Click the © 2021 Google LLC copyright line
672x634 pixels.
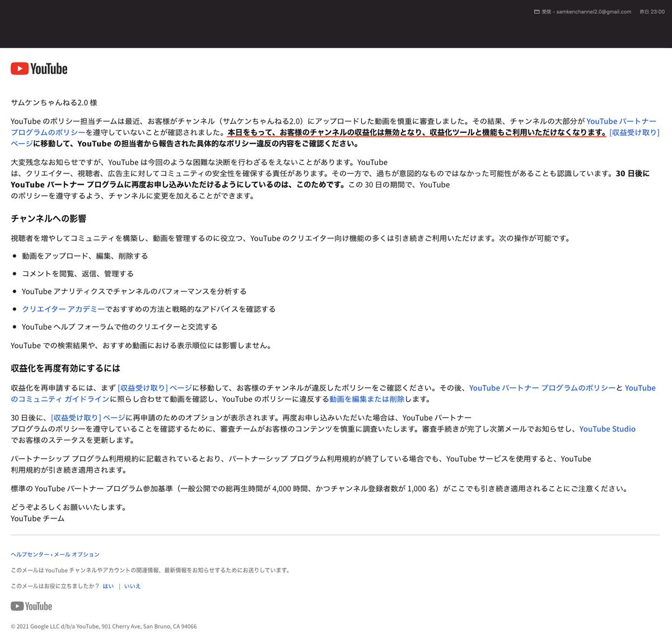pos(104,626)
